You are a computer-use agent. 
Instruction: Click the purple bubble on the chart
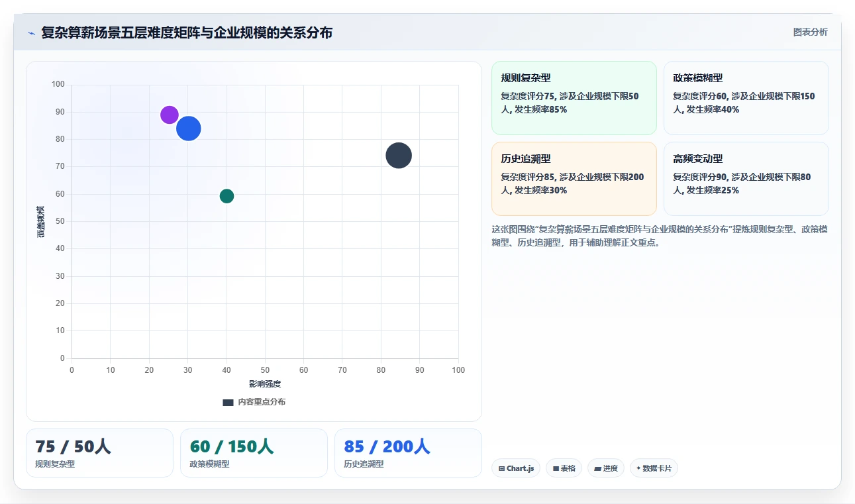(170, 115)
